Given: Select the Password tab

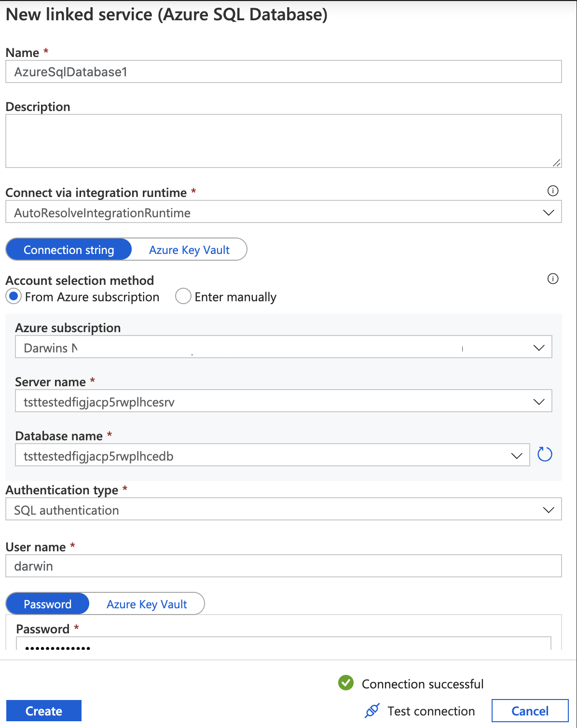Looking at the screenshot, I should point(47,604).
